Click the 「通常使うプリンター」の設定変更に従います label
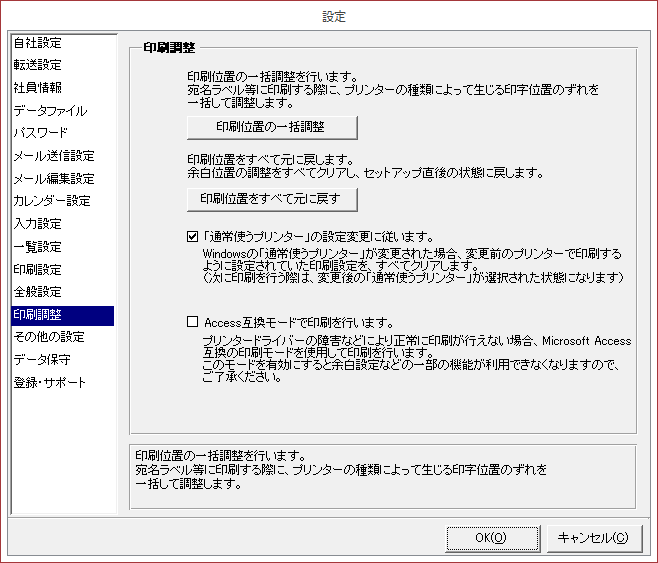The width and height of the screenshot is (658, 563). (x=318, y=237)
